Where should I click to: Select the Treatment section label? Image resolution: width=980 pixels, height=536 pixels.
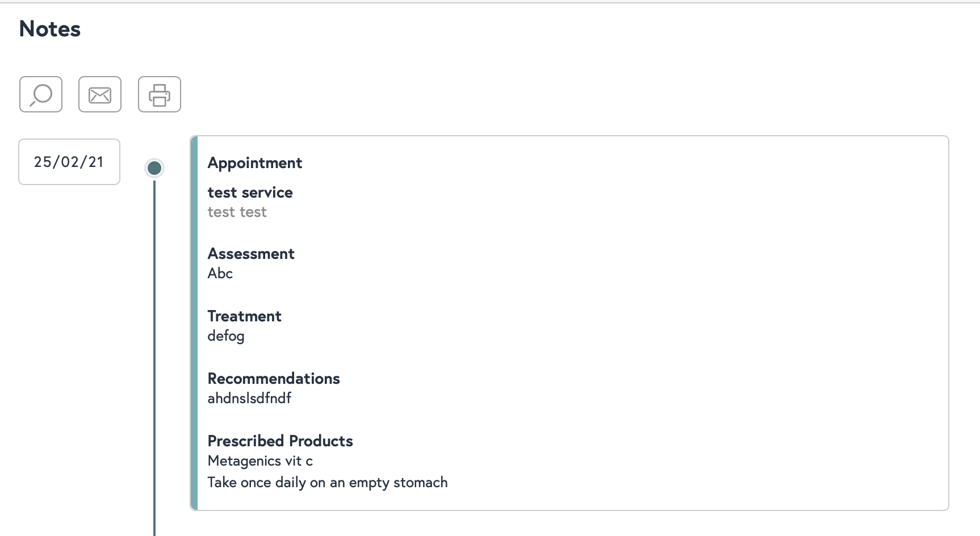[245, 316]
